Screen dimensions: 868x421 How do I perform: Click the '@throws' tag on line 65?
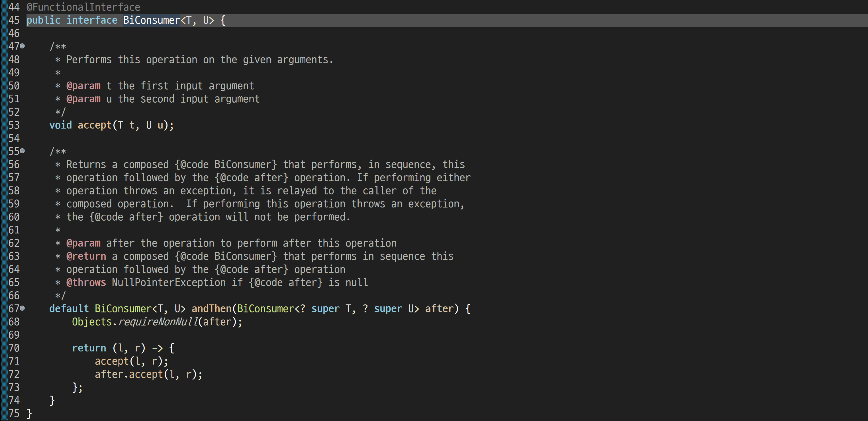coord(86,282)
